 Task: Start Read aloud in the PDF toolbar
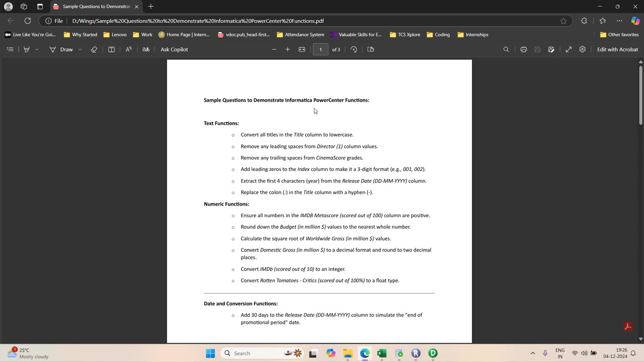129,49
